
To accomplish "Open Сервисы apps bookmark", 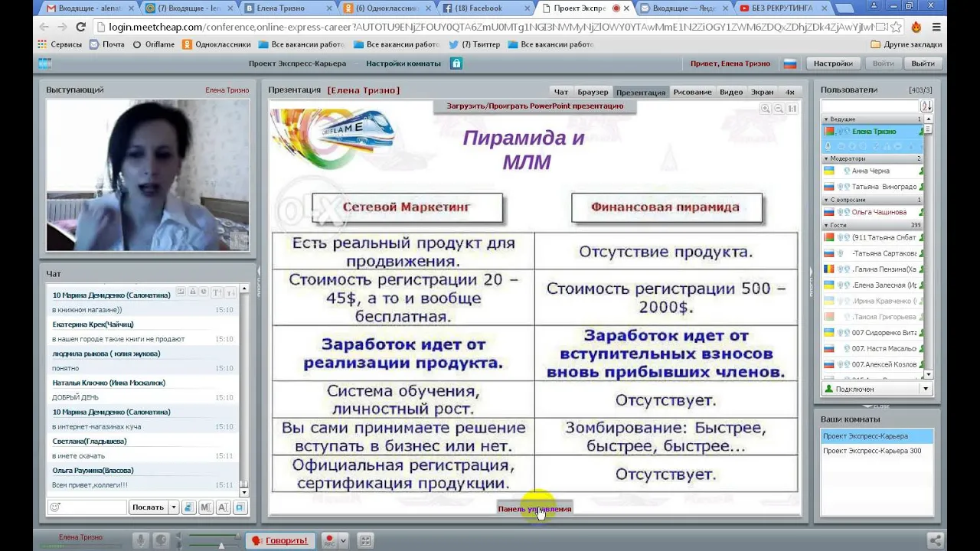I will pos(60,44).
